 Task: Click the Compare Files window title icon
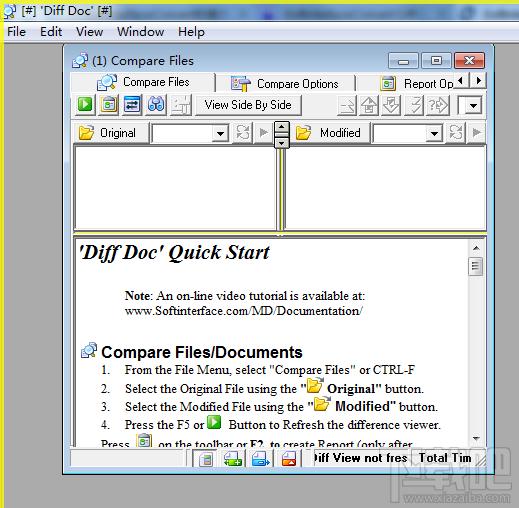(x=80, y=61)
